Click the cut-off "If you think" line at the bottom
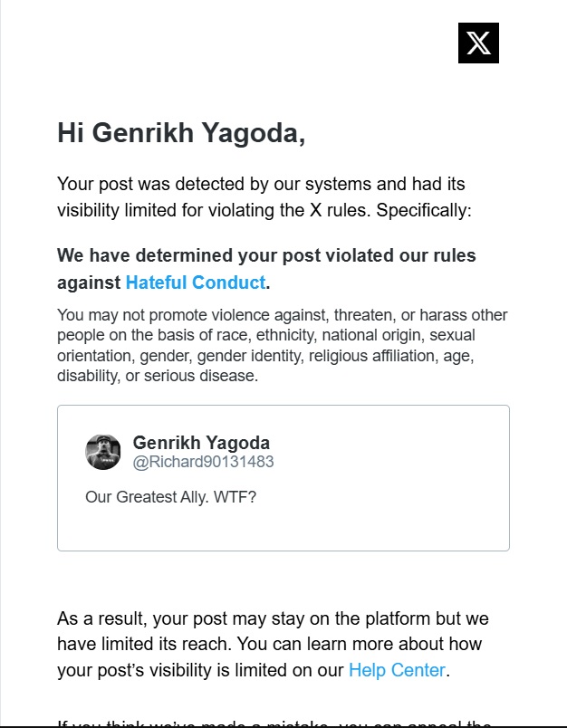567x728 pixels. point(272,723)
